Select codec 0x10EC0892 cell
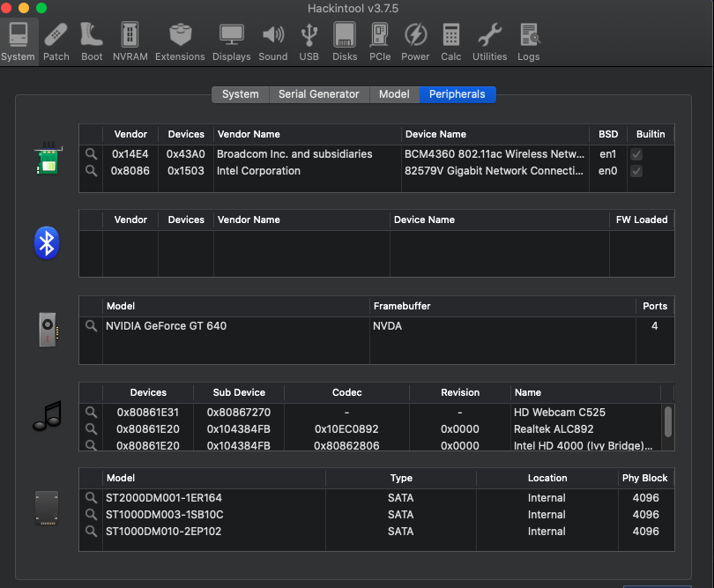 tap(346, 429)
